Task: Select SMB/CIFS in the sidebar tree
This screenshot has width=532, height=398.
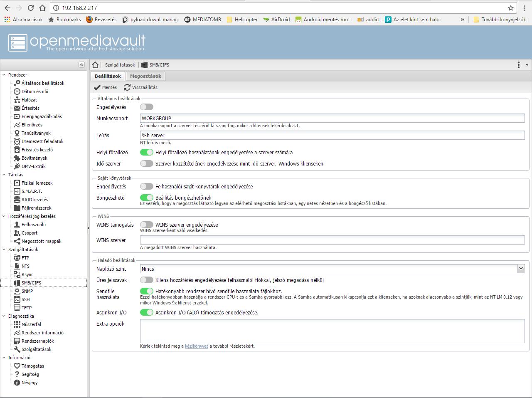Action: coord(31,283)
